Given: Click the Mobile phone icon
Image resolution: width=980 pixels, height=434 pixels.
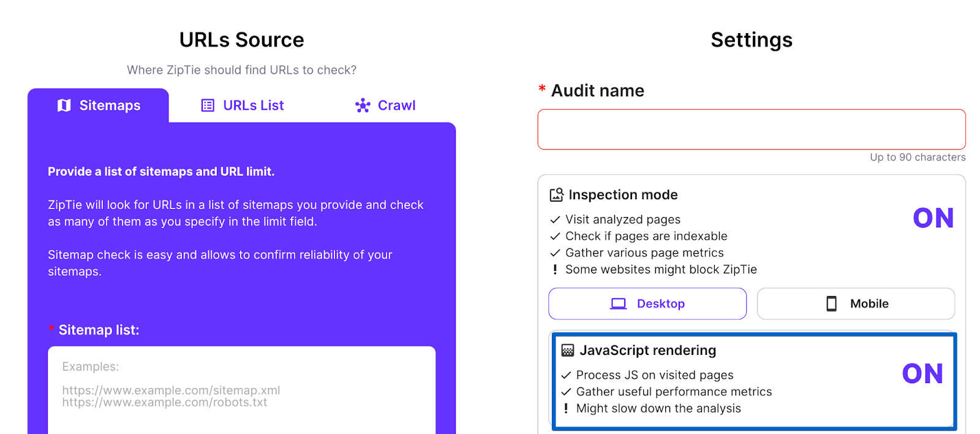Looking at the screenshot, I should tap(831, 303).
